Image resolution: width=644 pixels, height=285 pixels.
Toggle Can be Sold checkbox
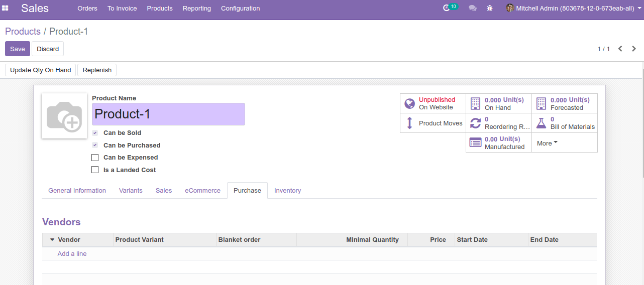coord(95,133)
